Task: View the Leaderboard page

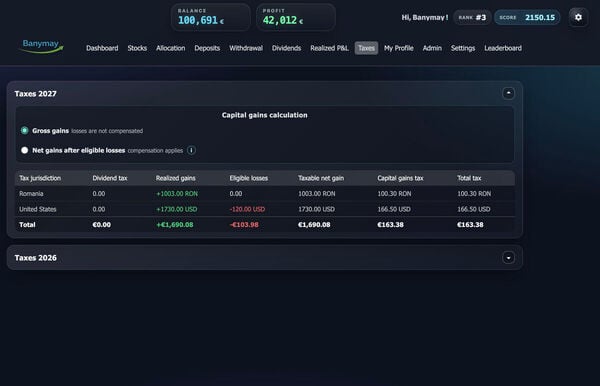Action: tap(503, 48)
